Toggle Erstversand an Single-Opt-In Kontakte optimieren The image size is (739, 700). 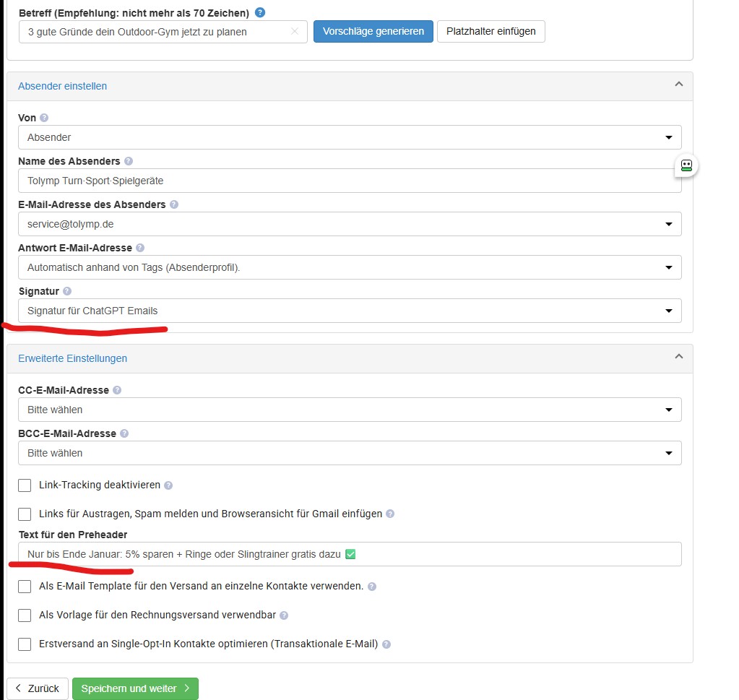(x=25, y=644)
